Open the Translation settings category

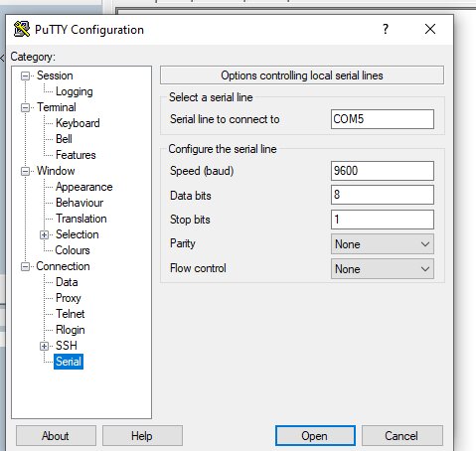(81, 219)
